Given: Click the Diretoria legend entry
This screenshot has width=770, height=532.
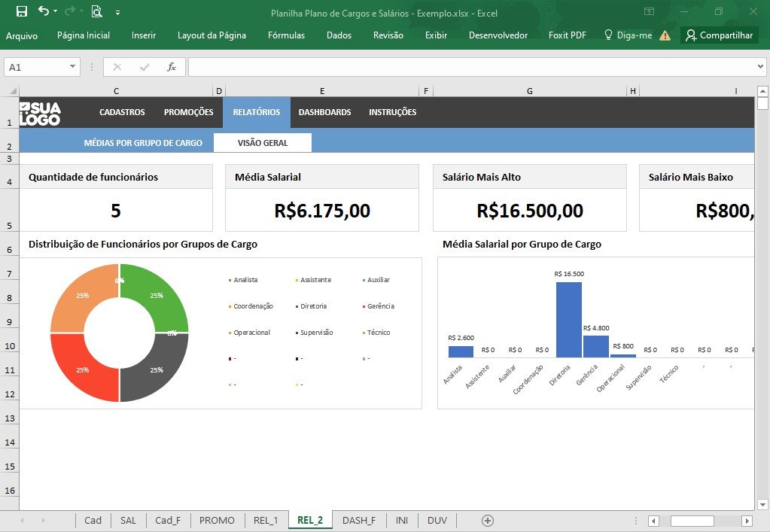Looking at the screenshot, I should [x=312, y=306].
